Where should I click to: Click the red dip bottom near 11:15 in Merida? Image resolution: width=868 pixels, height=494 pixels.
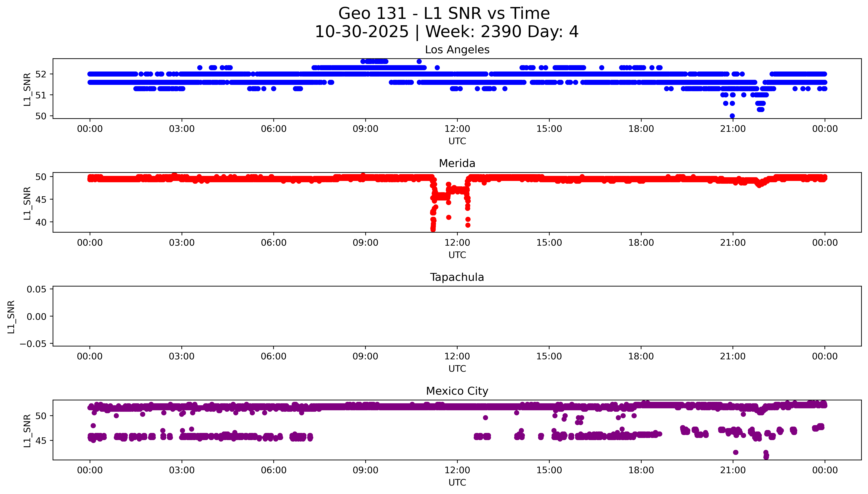click(433, 229)
